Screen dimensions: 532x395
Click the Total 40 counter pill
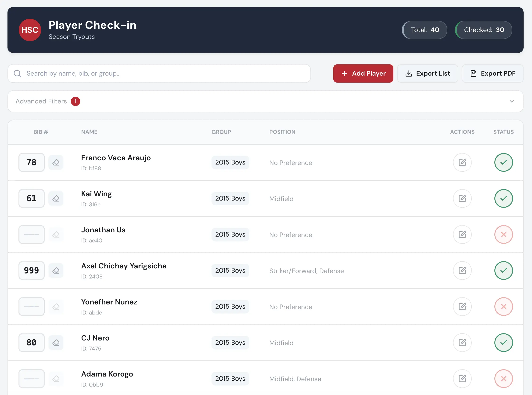424,30
